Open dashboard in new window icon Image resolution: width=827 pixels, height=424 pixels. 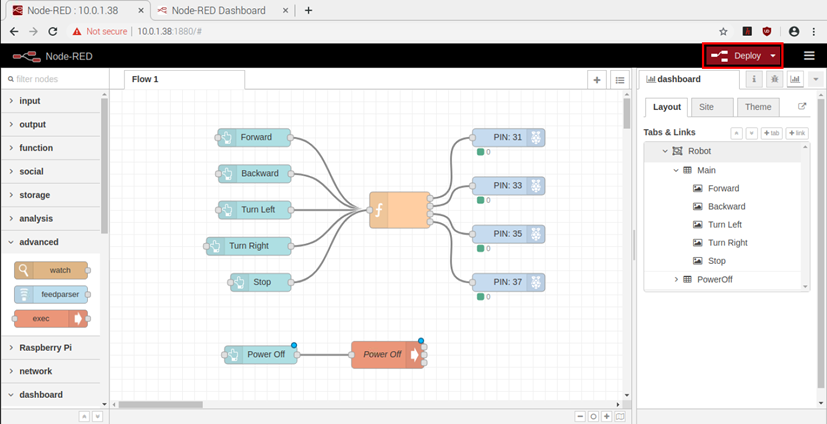(802, 107)
